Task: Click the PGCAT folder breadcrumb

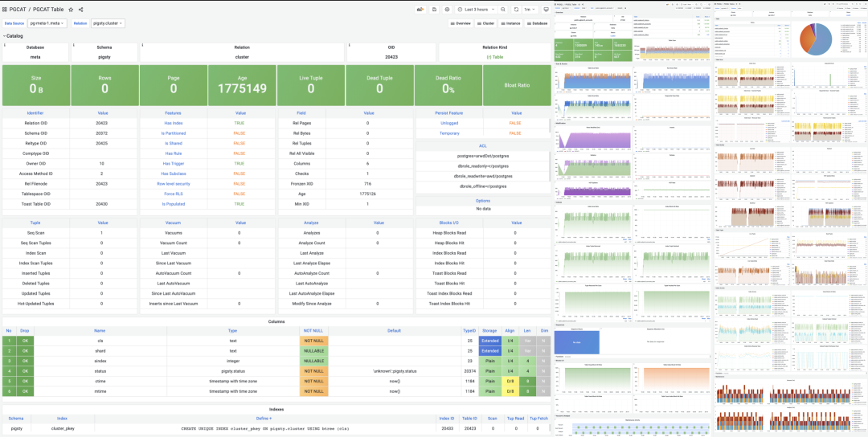Action: click(18, 9)
